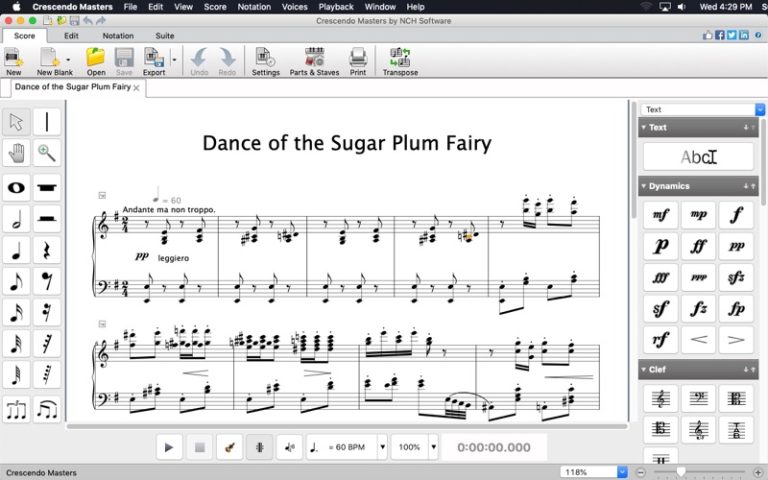
Task: Select the whole note tool
Action: (x=16, y=188)
